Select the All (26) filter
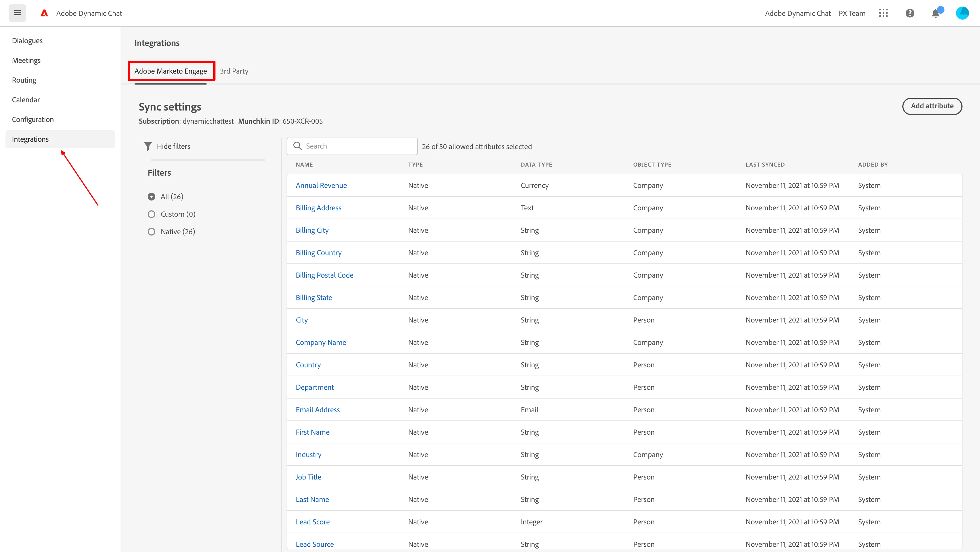The height and width of the screenshot is (552, 980). tap(151, 196)
